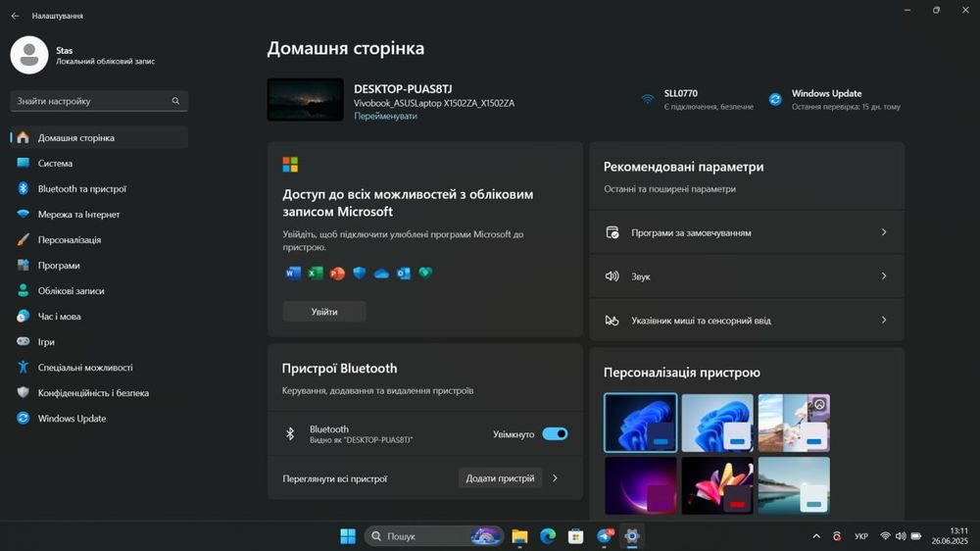Select the lake landscape theme thumbnail

(794, 485)
